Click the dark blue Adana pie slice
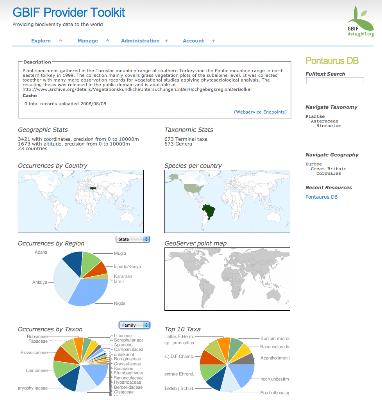 [x=73, y=262]
